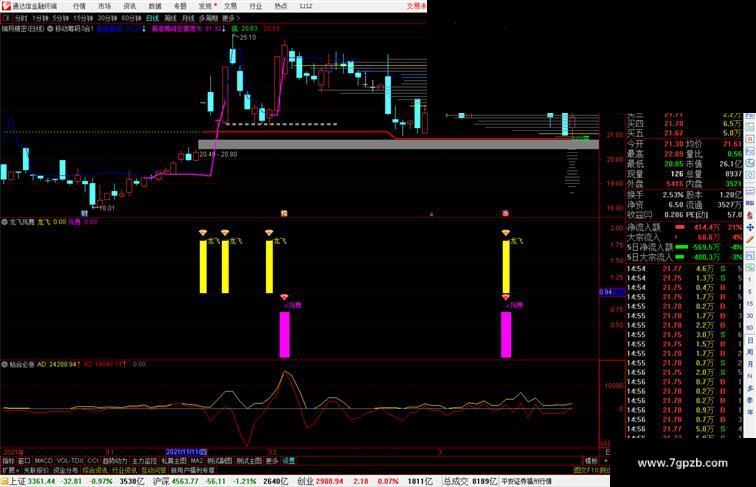Image resolution: width=756 pixels, height=487 pixels.
Task: Switch to 60分钟 chart period
Action: click(x=131, y=18)
